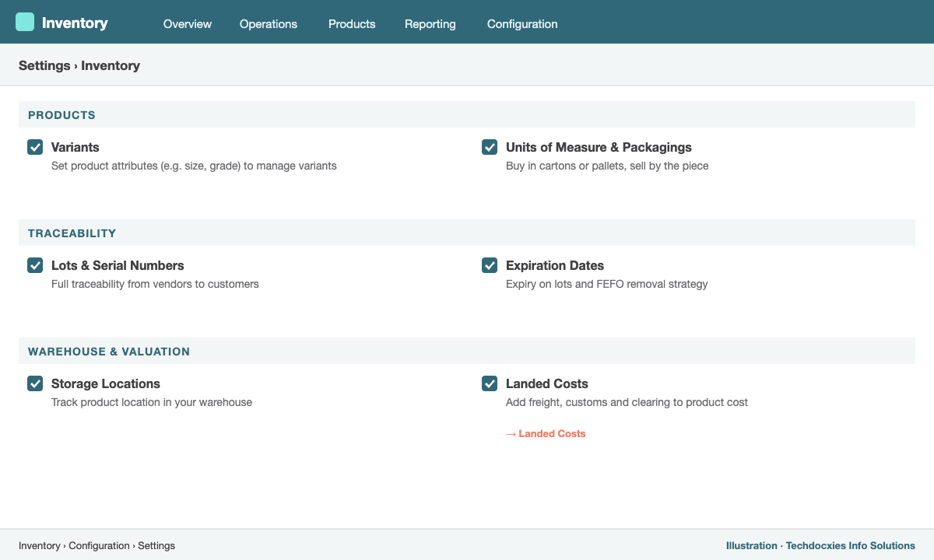Click Illustration · Techdocxies Info Solutions credit
934x560 pixels.
(820, 545)
